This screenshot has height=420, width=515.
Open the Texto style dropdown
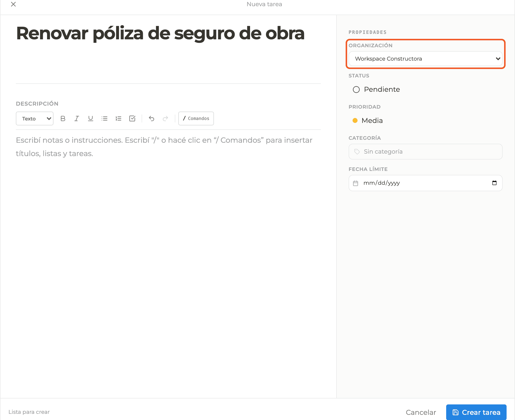pos(35,118)
